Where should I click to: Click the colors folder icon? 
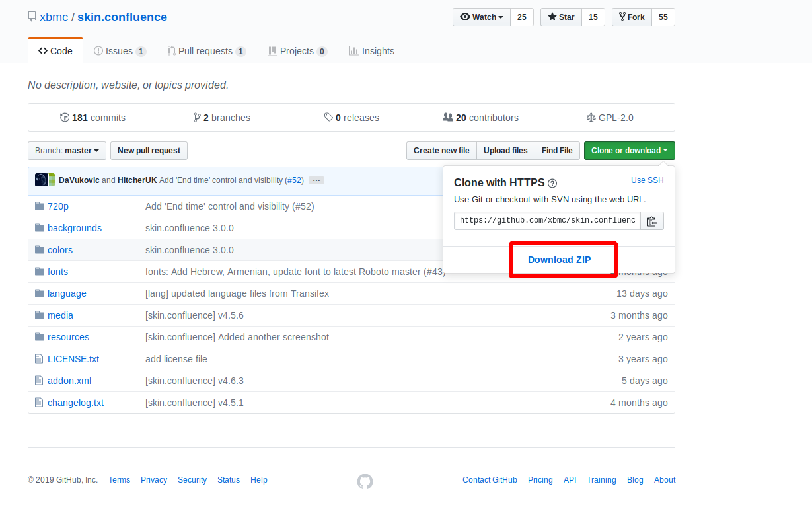click(x=40, y=250)
